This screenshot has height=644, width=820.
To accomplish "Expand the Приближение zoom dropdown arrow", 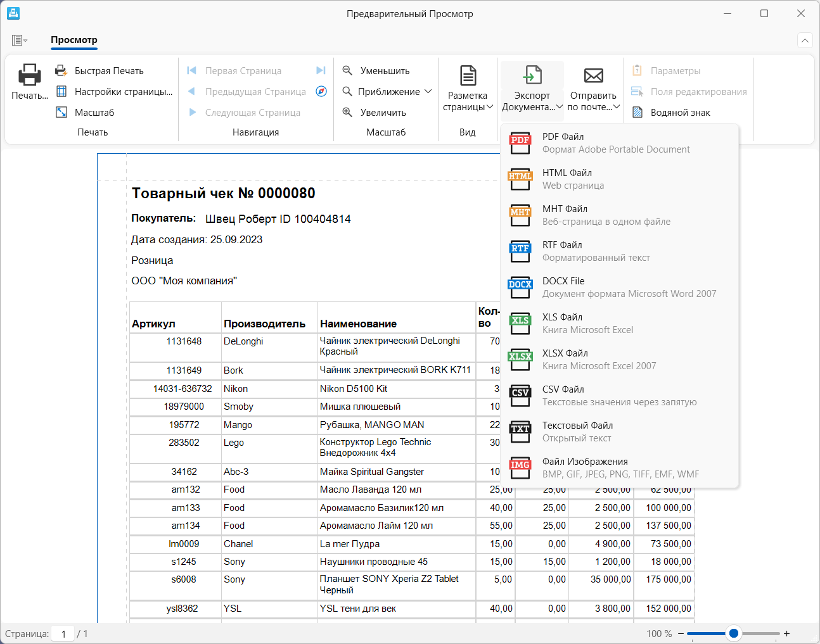I will [428, 91].
